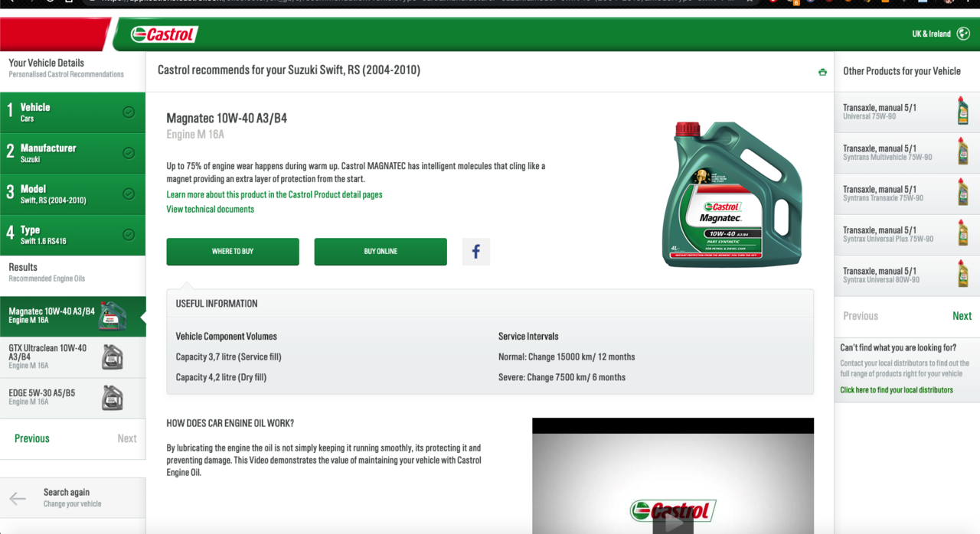980x534 pixels.
Task: Click the Type step checkmark icon
Action: (129, 235)
